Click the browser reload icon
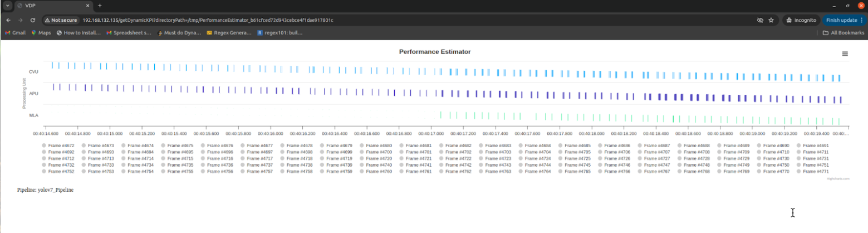This screenshot has height=233, width=868. click(33, 20)
